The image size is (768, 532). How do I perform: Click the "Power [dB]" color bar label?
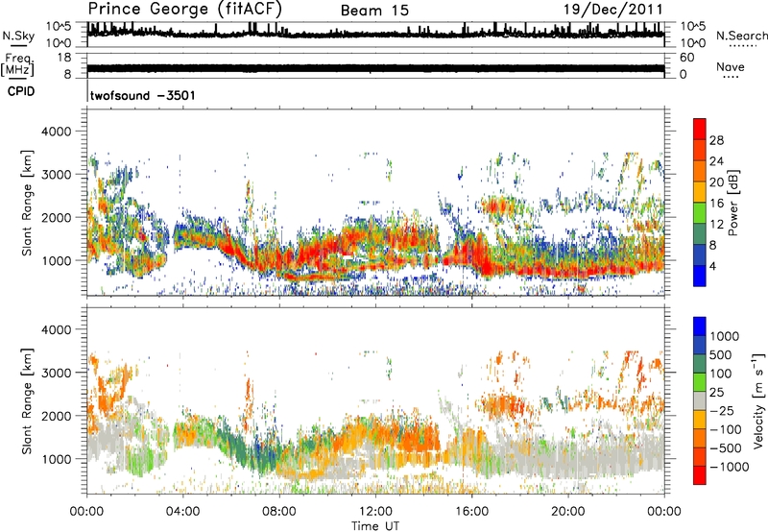point(732,203)
